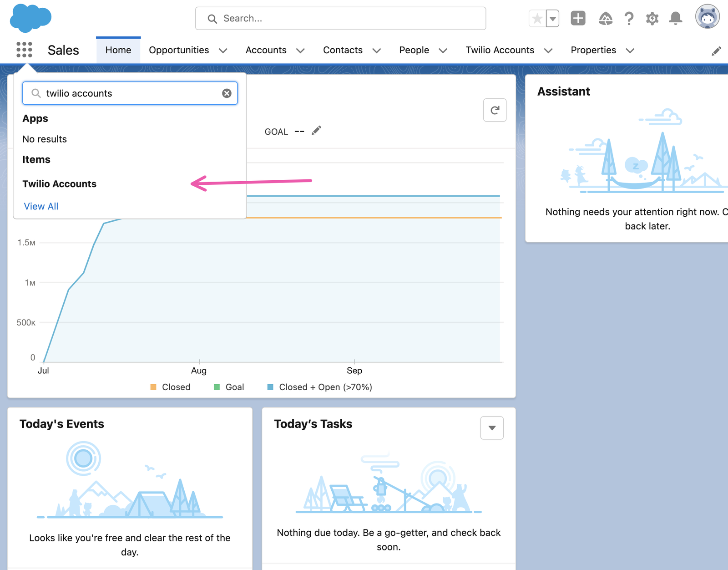This screenshot has width=728, height=570.
Task: Expand the Today's Tasks actions dropdown
Action: (491, 427)
